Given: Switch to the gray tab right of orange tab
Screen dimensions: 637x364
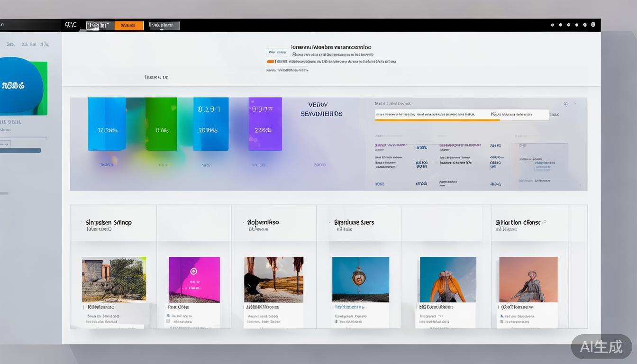Looking at the screenshot, I should [164, 26].
